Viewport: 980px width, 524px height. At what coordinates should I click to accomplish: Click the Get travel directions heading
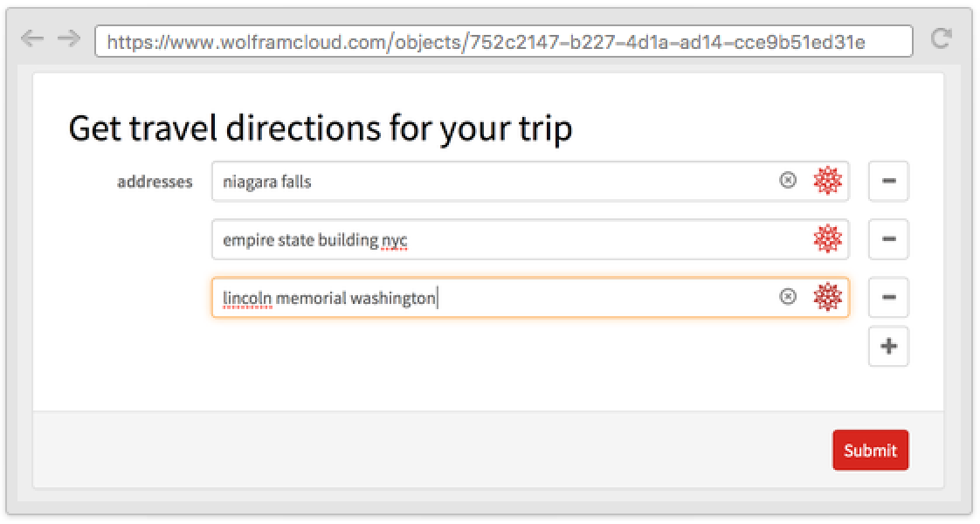320,128
